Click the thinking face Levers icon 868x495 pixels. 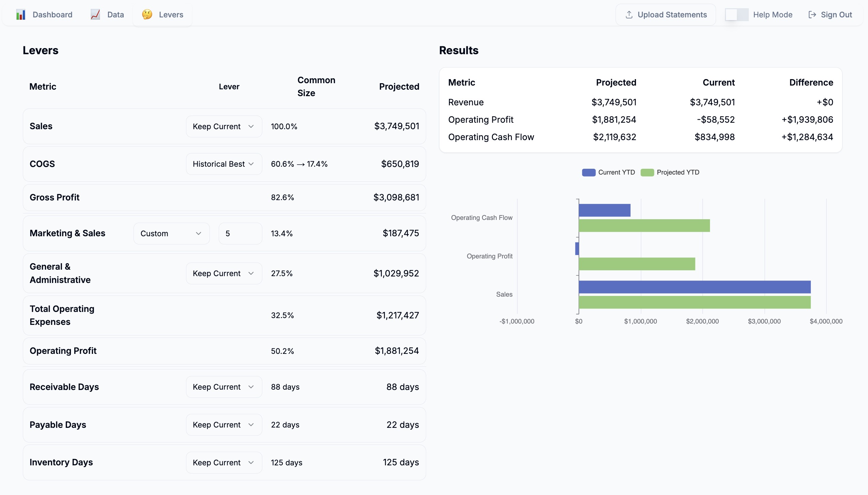tap(147, 15)
